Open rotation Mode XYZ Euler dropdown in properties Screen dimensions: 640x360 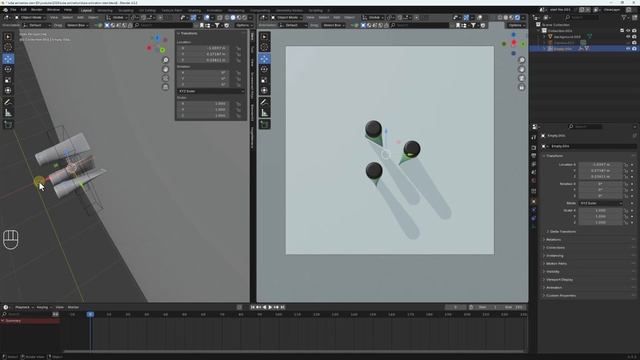(x=601, y=203)
